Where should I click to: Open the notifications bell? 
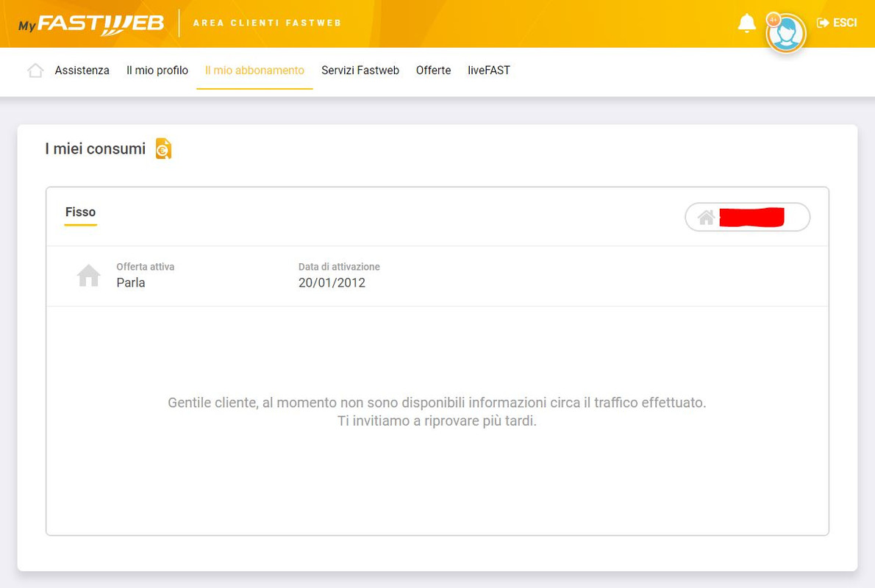746,24
